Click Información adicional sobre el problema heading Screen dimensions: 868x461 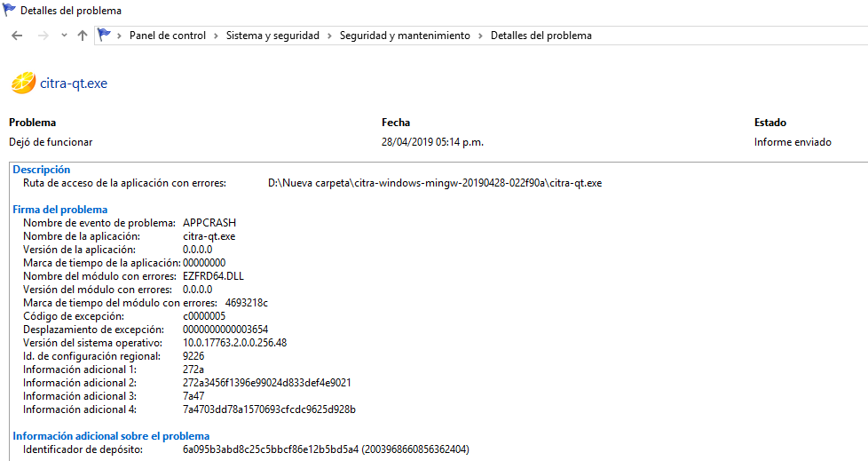(111, 436)
